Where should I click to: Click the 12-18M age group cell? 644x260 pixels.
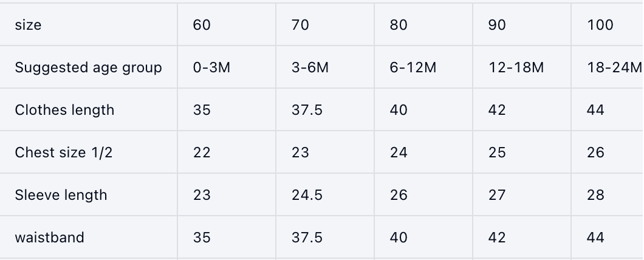click(x=516, y=67)
